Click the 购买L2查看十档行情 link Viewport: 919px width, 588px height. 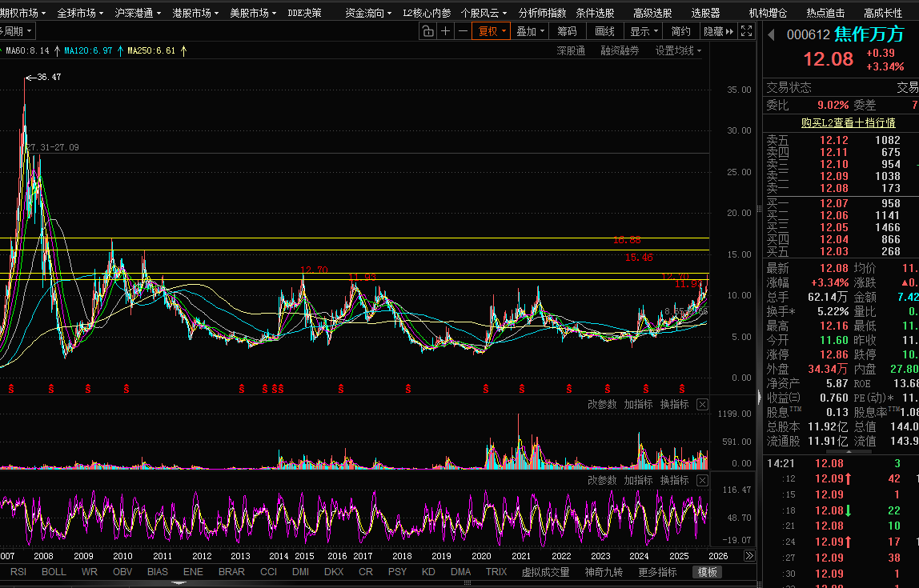[x=848, y=122]
